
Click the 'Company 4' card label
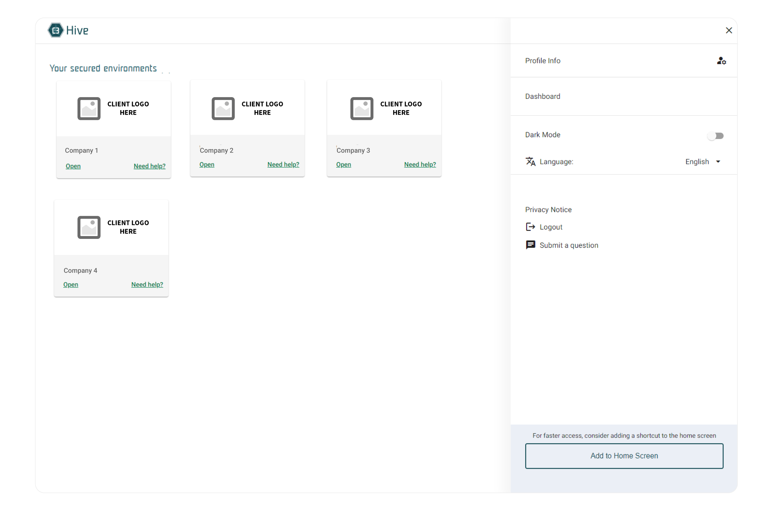(x=80, y=270)
